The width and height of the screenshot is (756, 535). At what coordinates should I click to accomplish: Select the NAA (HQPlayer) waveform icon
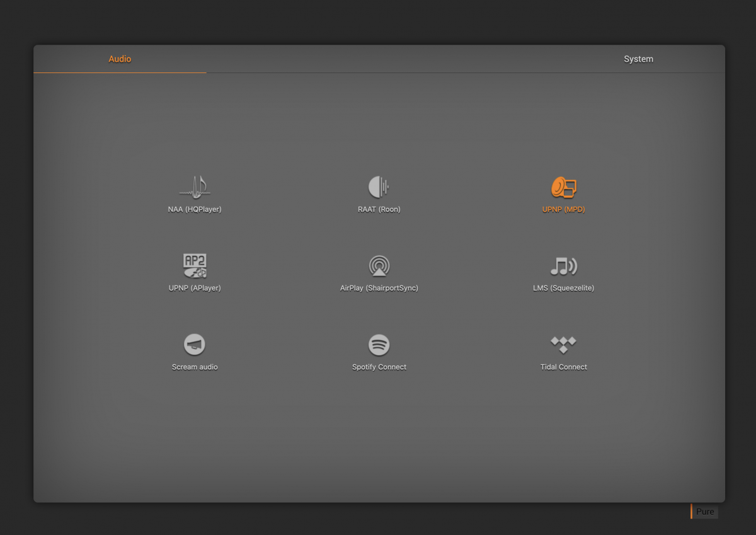195,187
